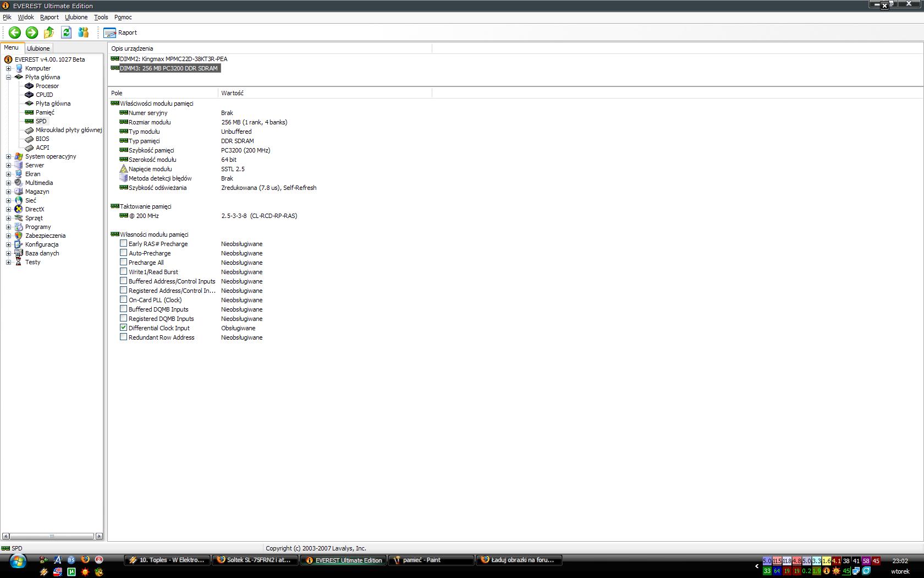The width and height of the screenshot is (924, 578).
Task: Launch Firefox from the Quick Launch bar
Action: click(x=85, y=559)
